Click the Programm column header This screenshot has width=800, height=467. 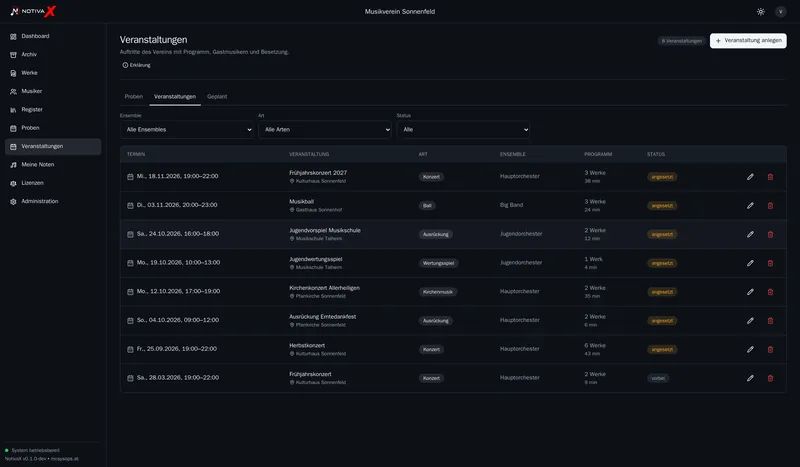(598, 154)
